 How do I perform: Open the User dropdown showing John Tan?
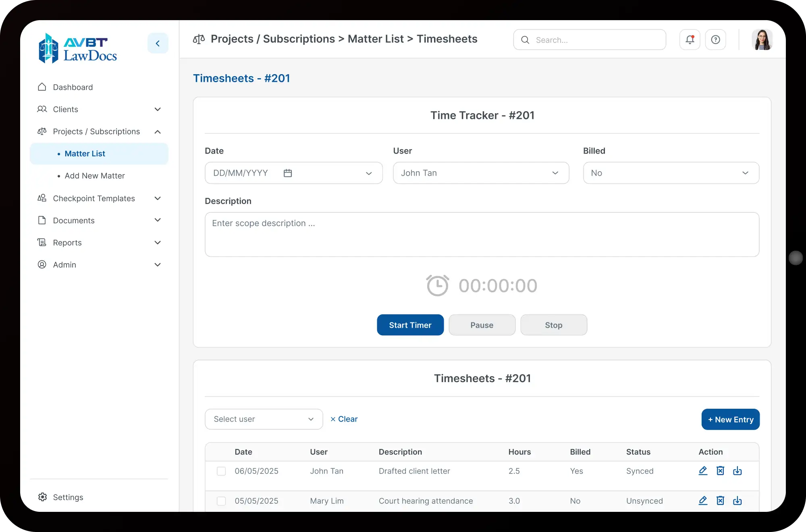click(481, 173)
